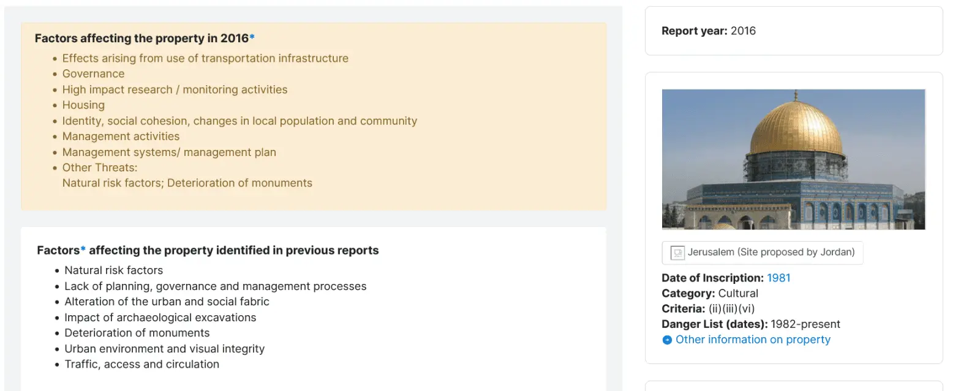Click 'Urban environment and visual integrity' item
This screenshot has height=391, width=980.
click(164, 349)
